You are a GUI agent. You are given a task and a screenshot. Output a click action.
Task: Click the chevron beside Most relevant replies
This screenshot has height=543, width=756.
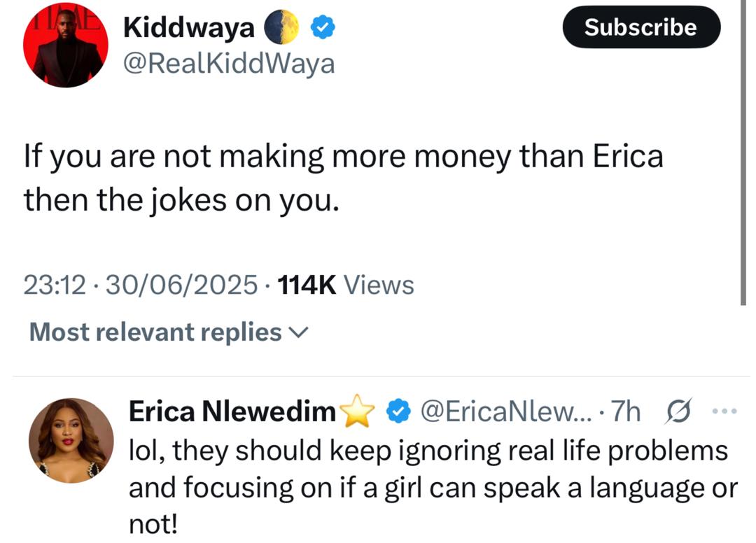tap(298, 333)
